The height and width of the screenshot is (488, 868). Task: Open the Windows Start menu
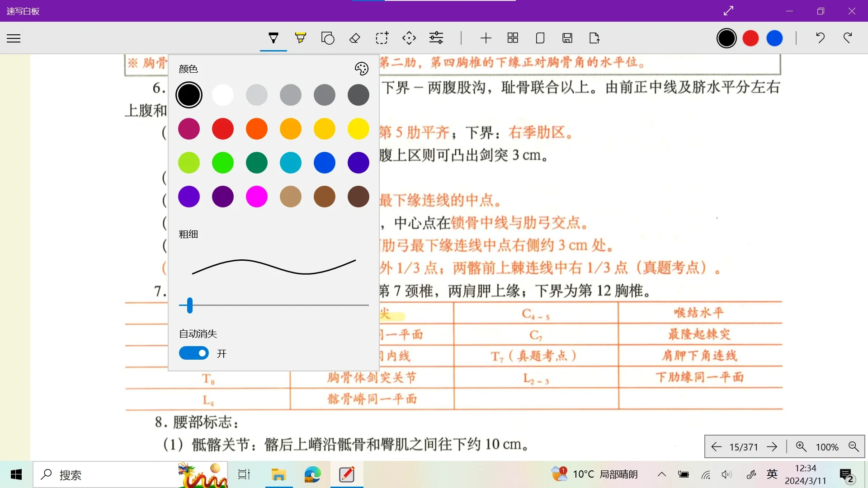(x=16, y=474)
